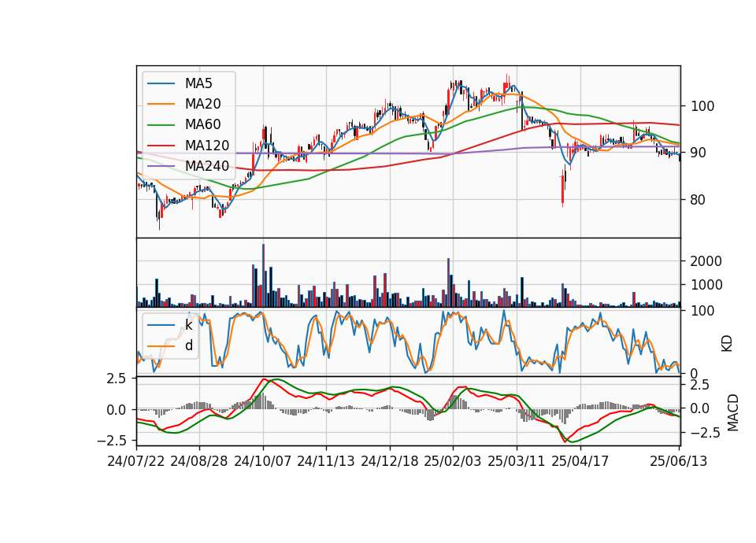
Task: Click the 100 price axis label
Action: (x=702, y=106)
